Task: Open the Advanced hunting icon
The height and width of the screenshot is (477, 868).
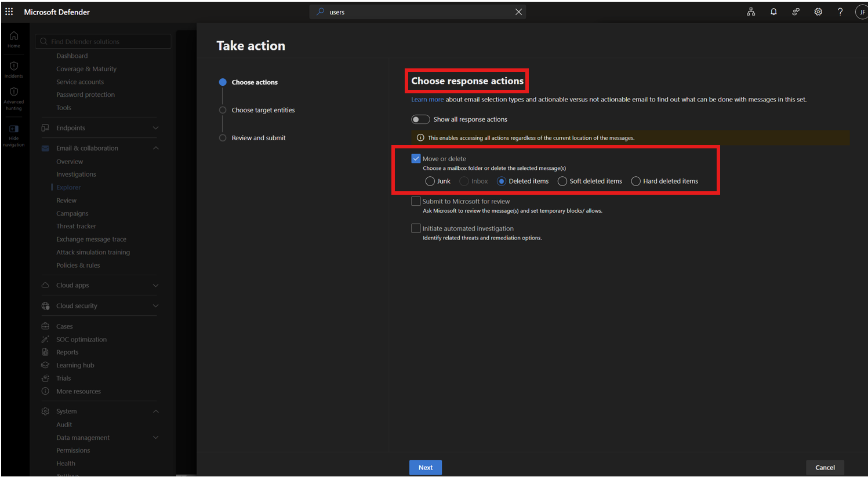Action: tap(14, 92)
